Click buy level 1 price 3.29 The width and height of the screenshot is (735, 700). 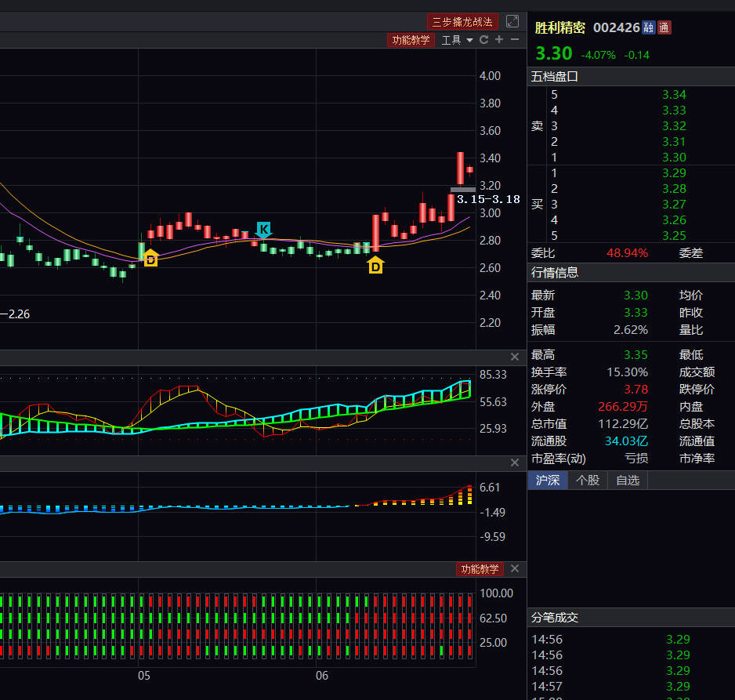point(674,173)
